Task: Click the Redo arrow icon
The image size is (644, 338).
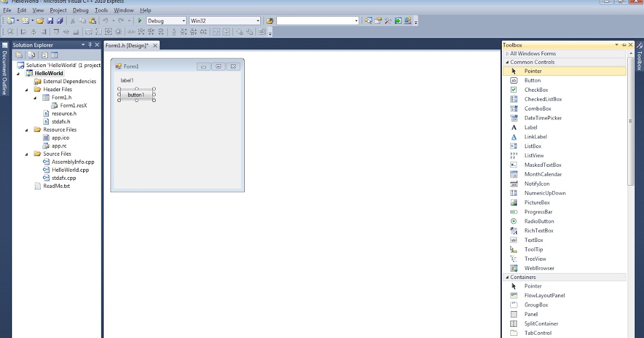Action: (x=121, y=20)
